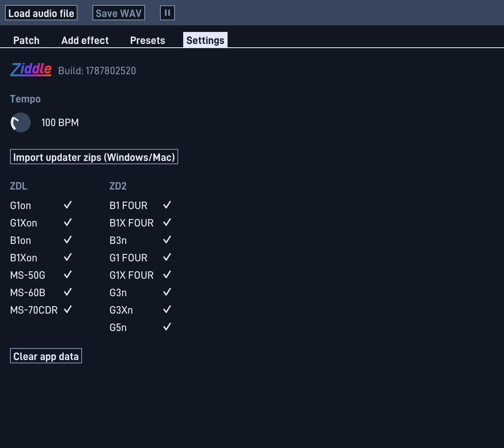Click Clear app data button
This screenshot has height=448, width=504.
click(46, 356)
